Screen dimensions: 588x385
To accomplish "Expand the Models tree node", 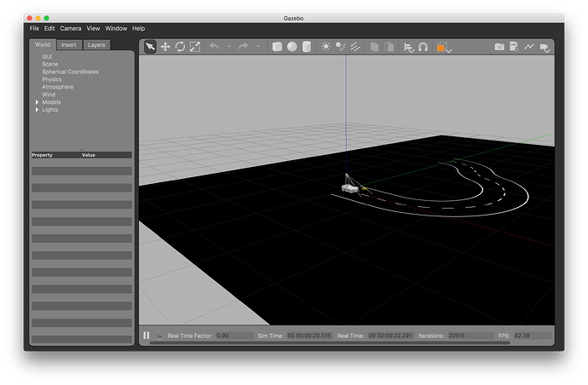I will click(37, 102).
